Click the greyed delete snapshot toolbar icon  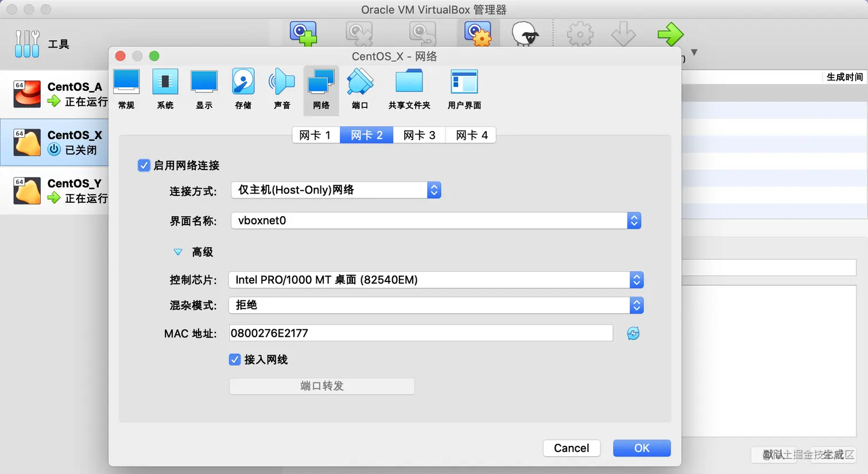tap(359, 33)
